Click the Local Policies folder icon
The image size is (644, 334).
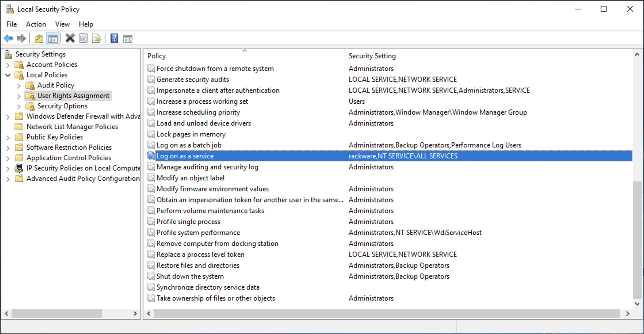19,75
